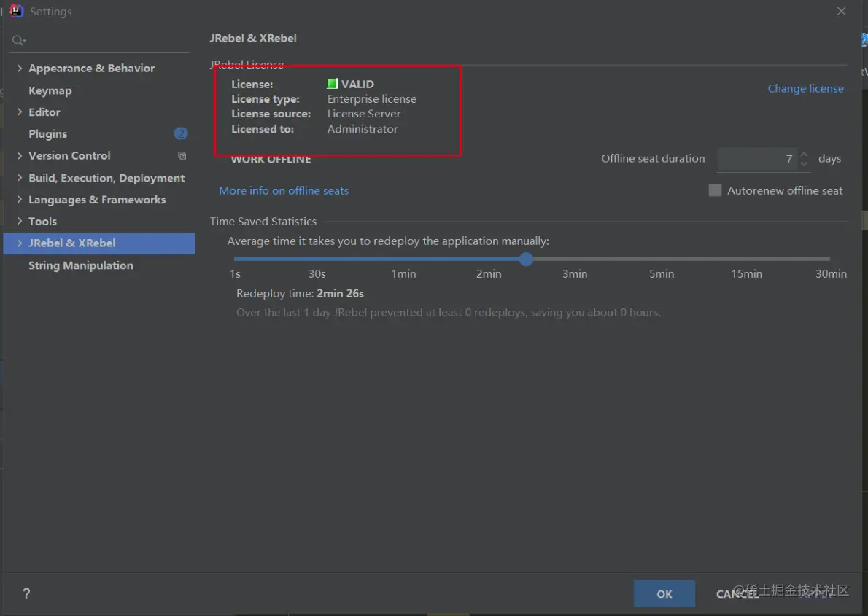Expand the Tools settings node
Viewport: 868px width, 616px height.
20,221
